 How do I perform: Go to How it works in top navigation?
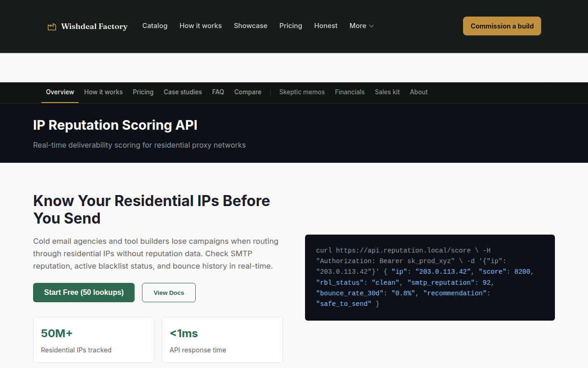click(201, 26)
